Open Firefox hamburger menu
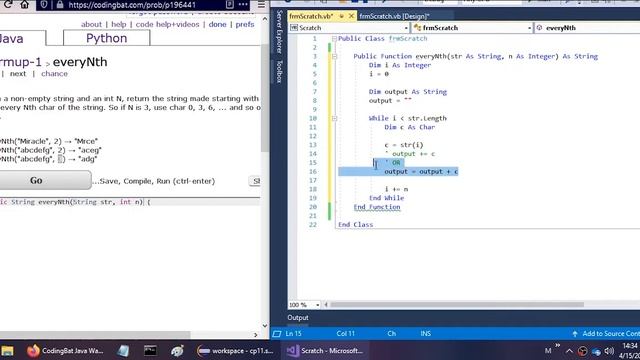The image size is (640, 360). tap(261, 5)
